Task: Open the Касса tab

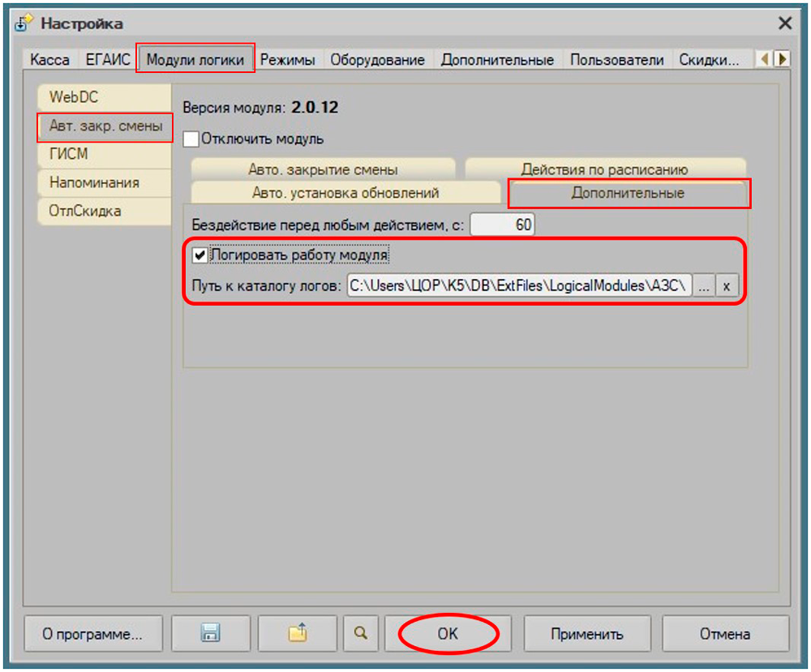Action: (x=49, y=60)
